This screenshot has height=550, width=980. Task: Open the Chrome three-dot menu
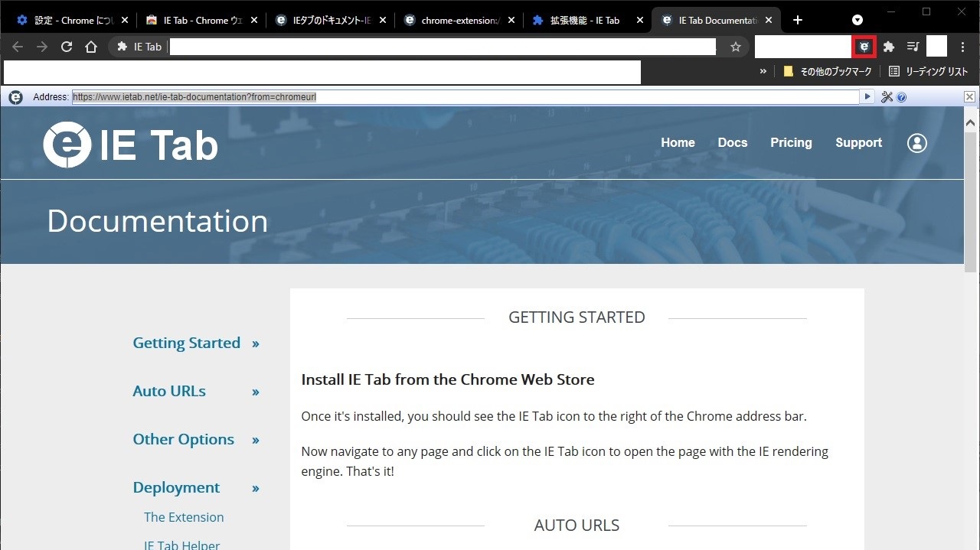point(963,47)
